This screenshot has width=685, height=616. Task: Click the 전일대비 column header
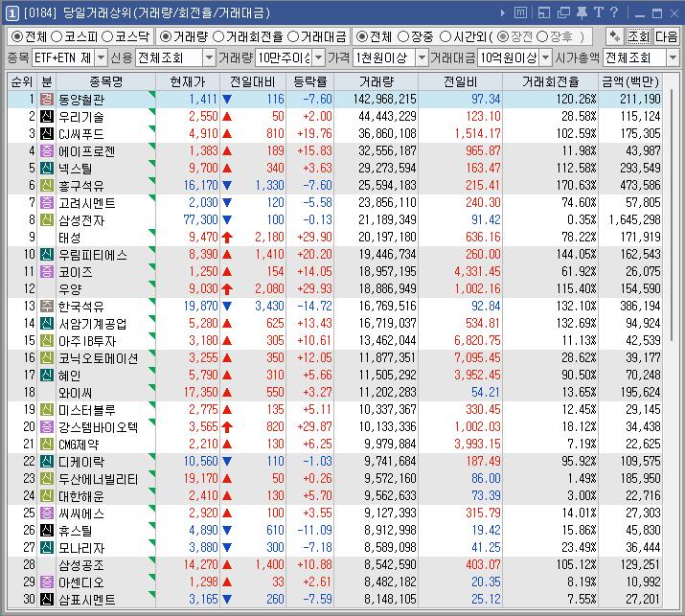click(253, 81)
